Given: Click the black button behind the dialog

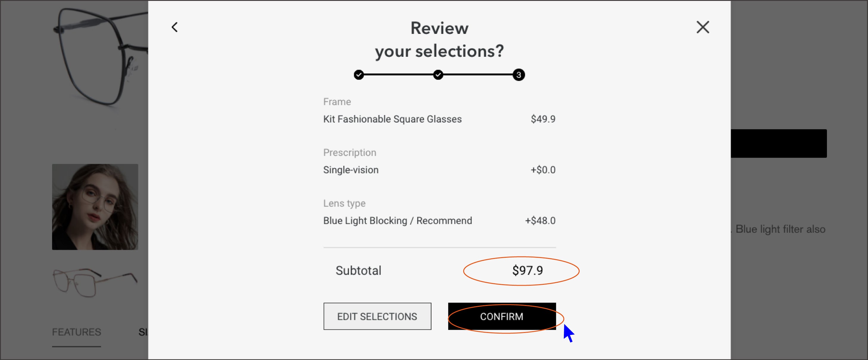Looking at the screenshot, I should tap(778, 144).
